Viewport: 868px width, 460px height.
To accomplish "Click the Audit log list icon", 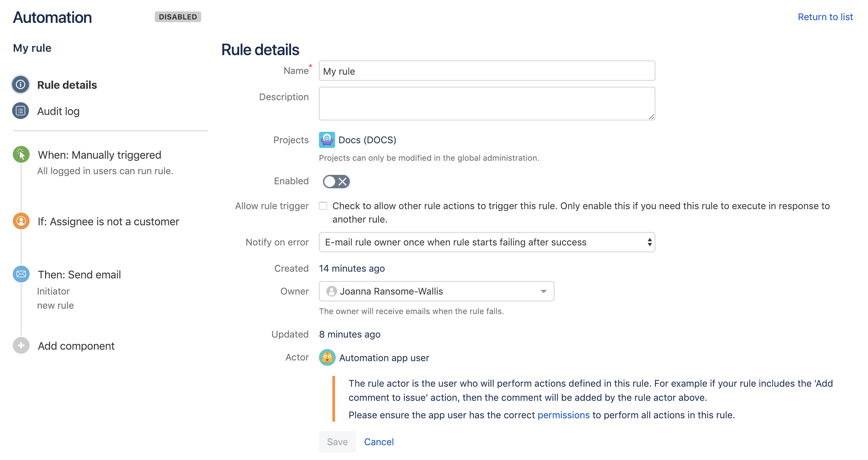I will pyautogui.click(x=21, y=111).
